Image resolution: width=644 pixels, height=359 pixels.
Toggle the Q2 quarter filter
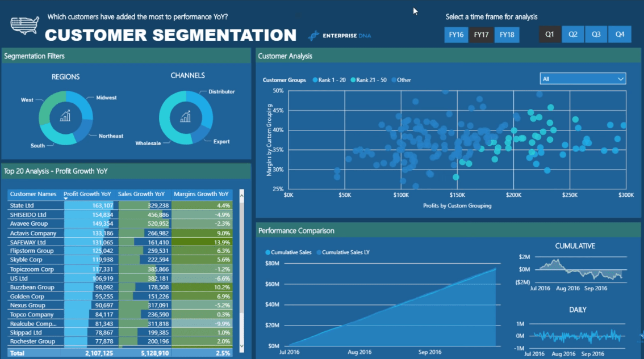pos(573,35)
